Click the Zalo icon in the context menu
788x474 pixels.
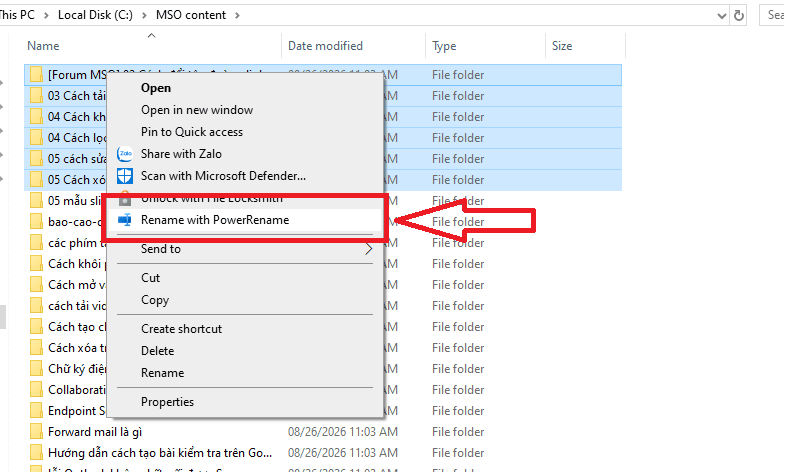(x=125, y=154)
